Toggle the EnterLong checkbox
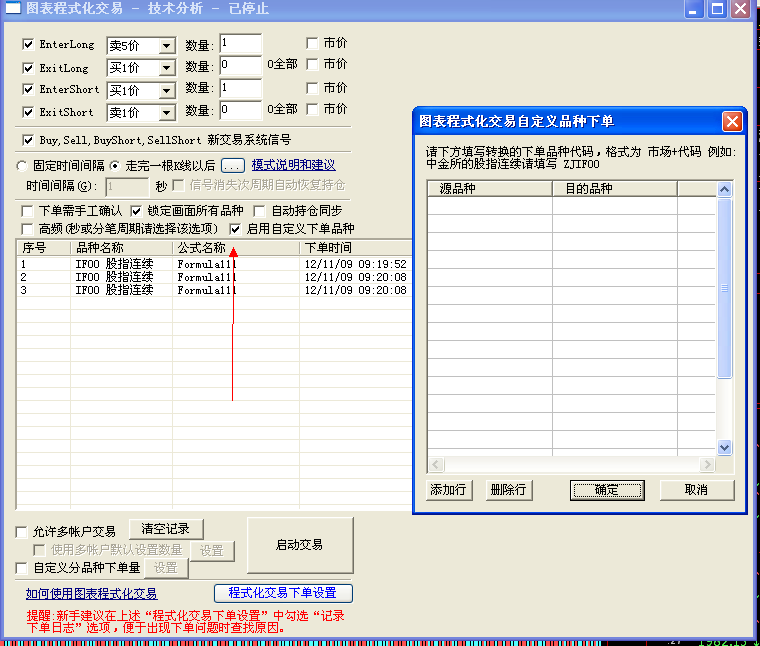 (28, 45)
